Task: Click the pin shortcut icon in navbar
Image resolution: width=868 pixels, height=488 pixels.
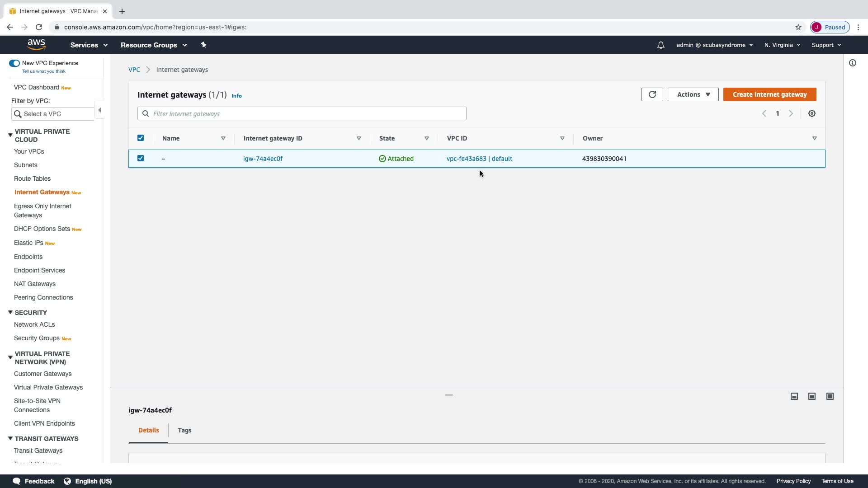Action: coord(203,45)
